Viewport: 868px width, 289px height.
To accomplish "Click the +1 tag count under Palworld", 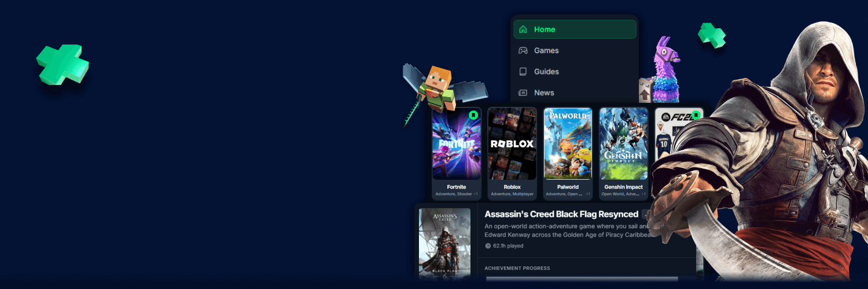I will coord(587,194).
